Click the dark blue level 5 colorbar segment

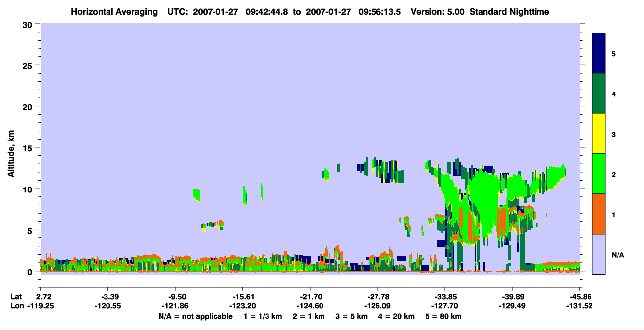(599, 53)
